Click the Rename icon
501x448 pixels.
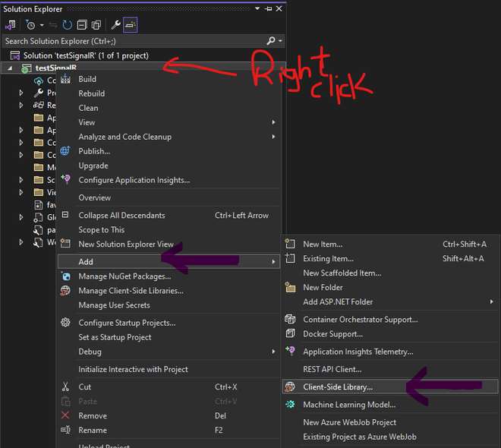[x=65, y=430]
